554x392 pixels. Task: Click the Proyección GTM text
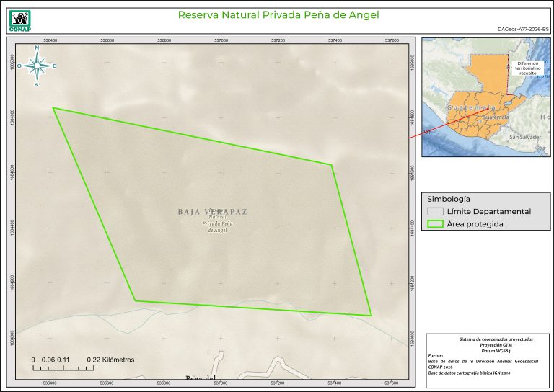coord(485,344)
